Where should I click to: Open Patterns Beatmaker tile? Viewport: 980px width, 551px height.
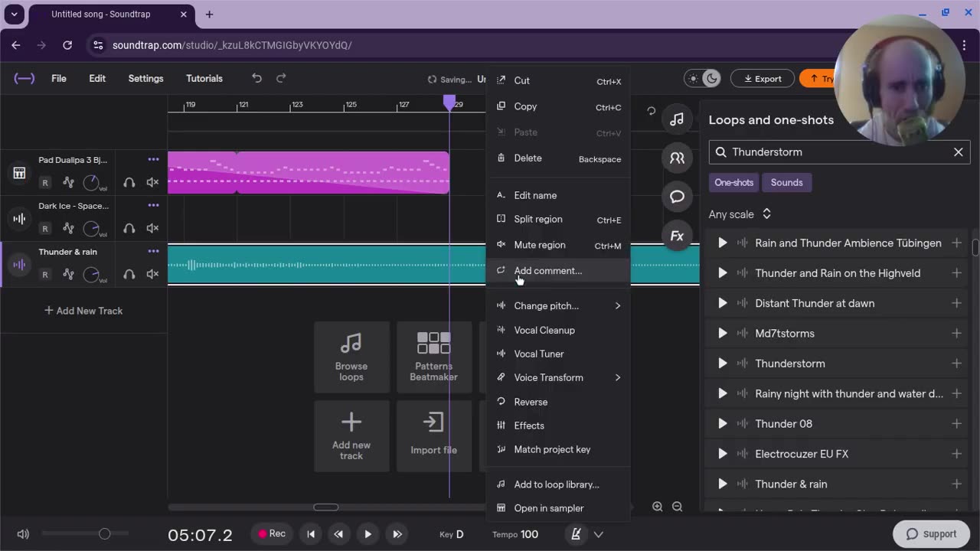[433, 357]
